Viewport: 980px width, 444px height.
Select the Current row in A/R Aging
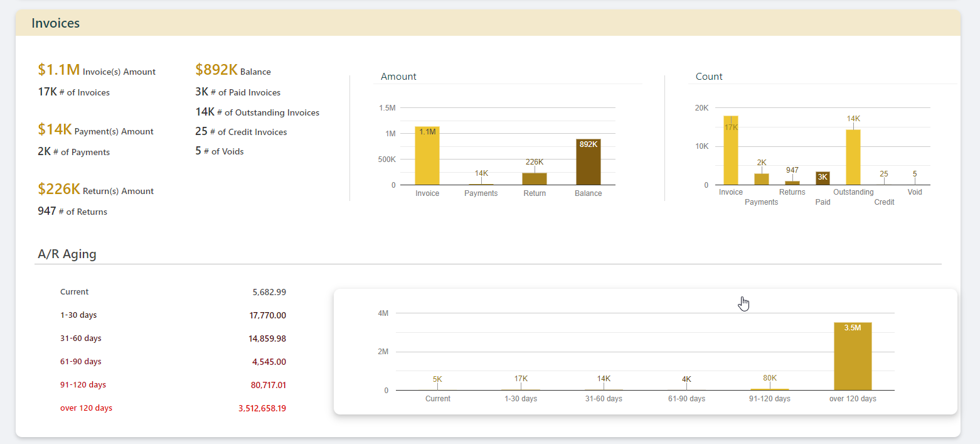pyautogui.click(x=74, y=291)
